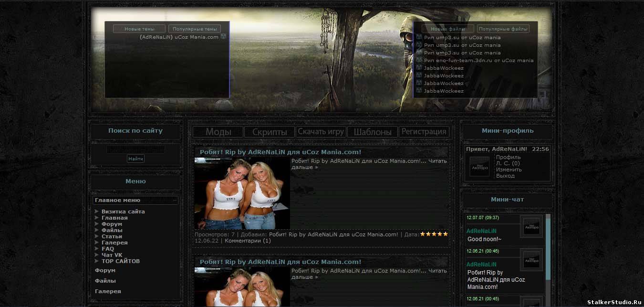Viewport: 644px width, 307px height.
Task: Click the clock reading 22:56
Action: 540,149
